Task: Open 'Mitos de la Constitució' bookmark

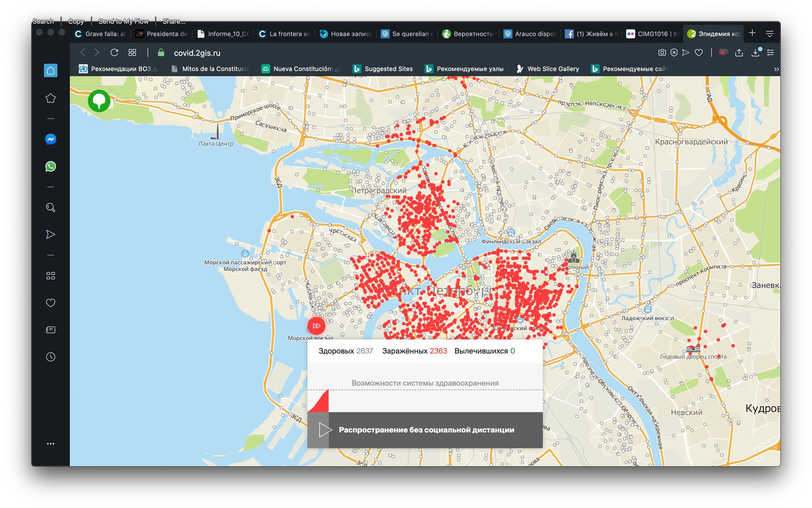Action: click(210, 69)
